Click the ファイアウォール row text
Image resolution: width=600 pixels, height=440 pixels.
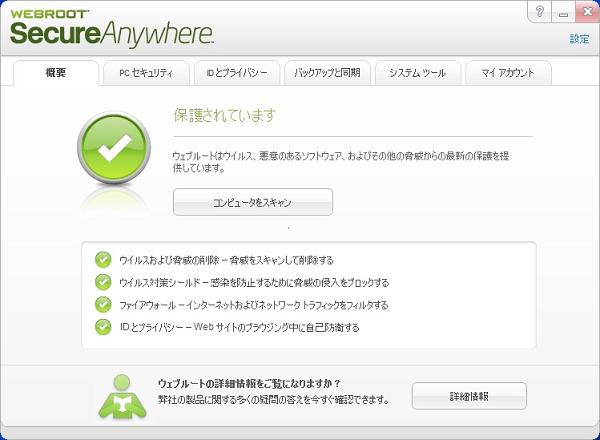[254, 305]
